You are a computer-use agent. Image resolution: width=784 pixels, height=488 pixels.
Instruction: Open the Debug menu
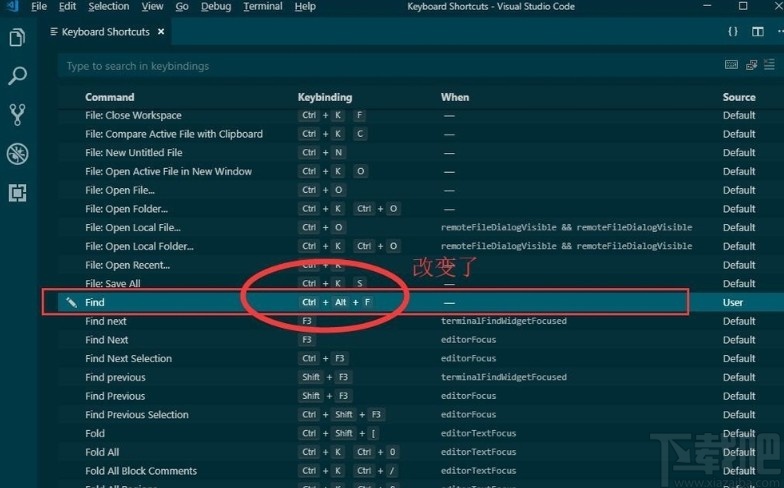(x=216, y=6)
